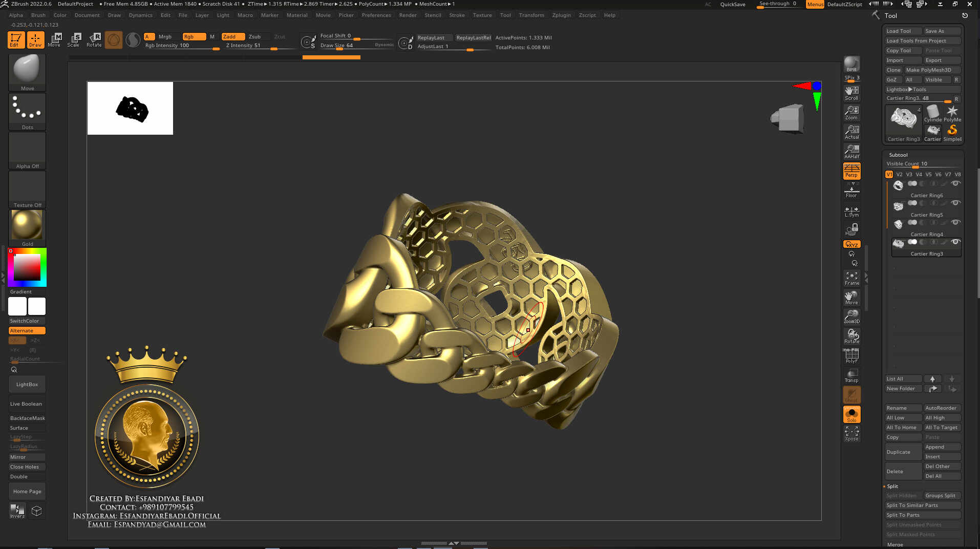Activate Transp transparency icon
Image resolution: width=980 pixels, height=549 pixels.
point(851,375)
